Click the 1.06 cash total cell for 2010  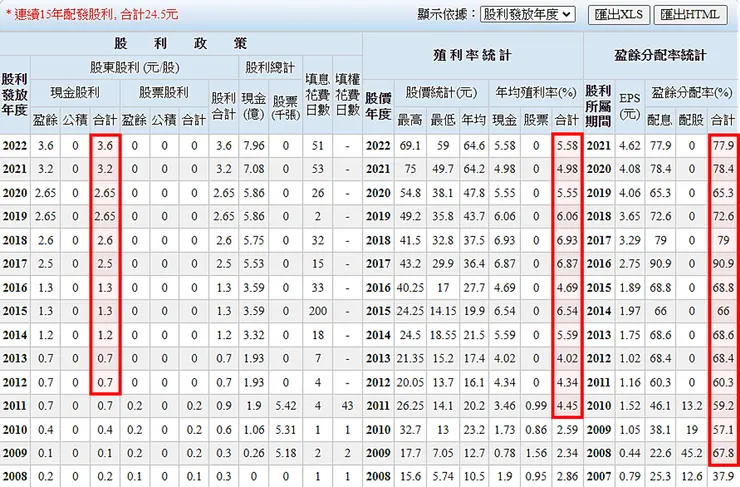click(253, 429)
